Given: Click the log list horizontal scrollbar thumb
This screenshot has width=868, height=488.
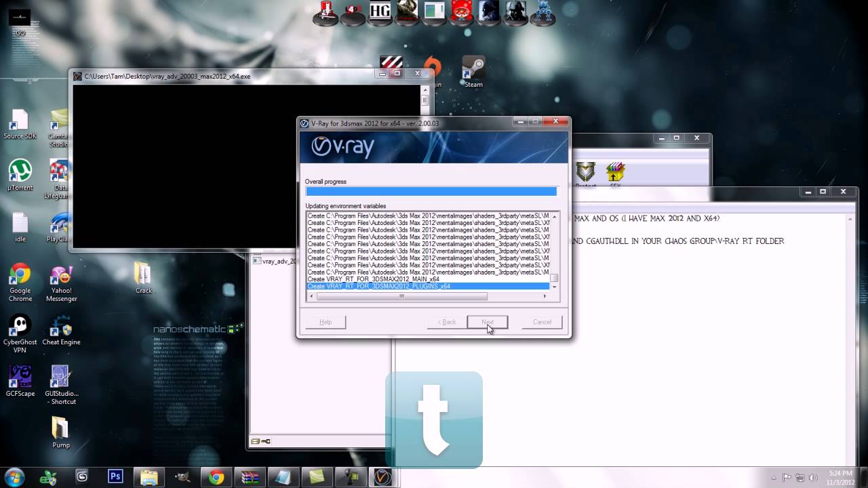Looking at the screenshot, I should click(x=401, y=296).
